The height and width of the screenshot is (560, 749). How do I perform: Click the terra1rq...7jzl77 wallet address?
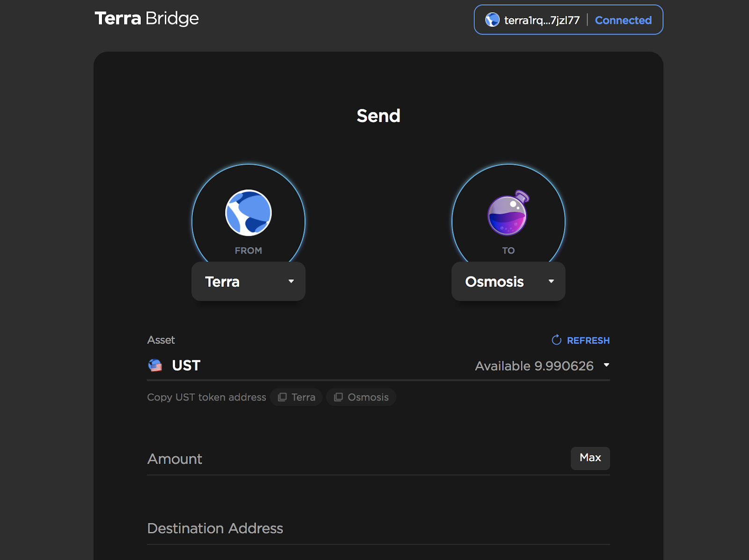(x=542, y=20)
